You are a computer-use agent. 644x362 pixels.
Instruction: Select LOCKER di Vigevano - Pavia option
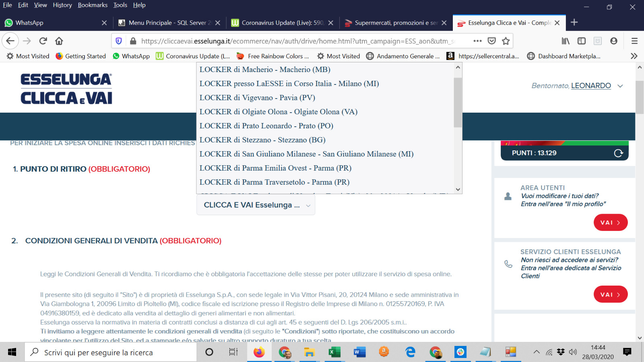(257, 98)
